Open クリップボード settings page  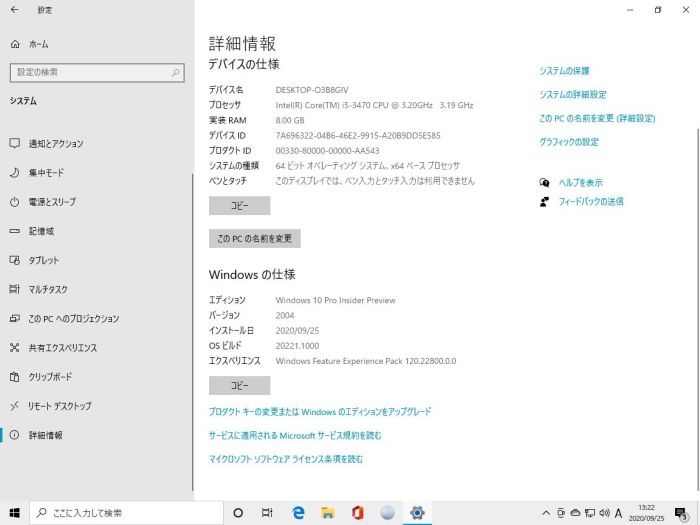(x=50, y=377)
